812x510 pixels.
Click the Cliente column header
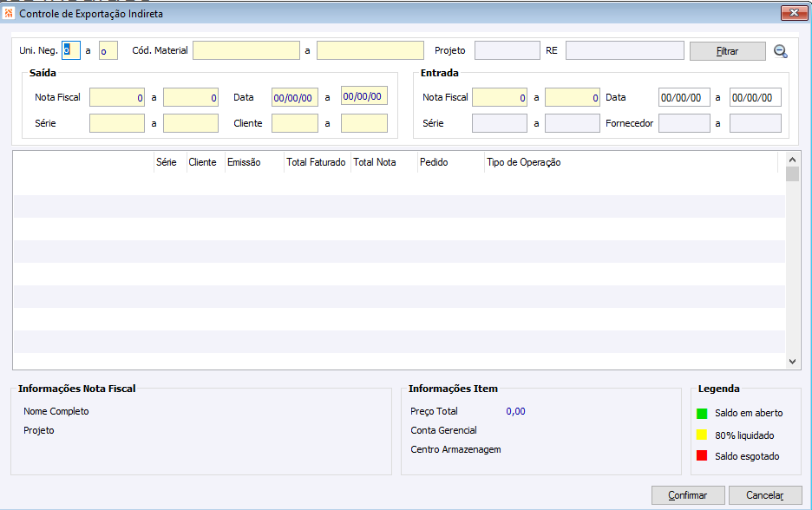click(x=206, y=162)
